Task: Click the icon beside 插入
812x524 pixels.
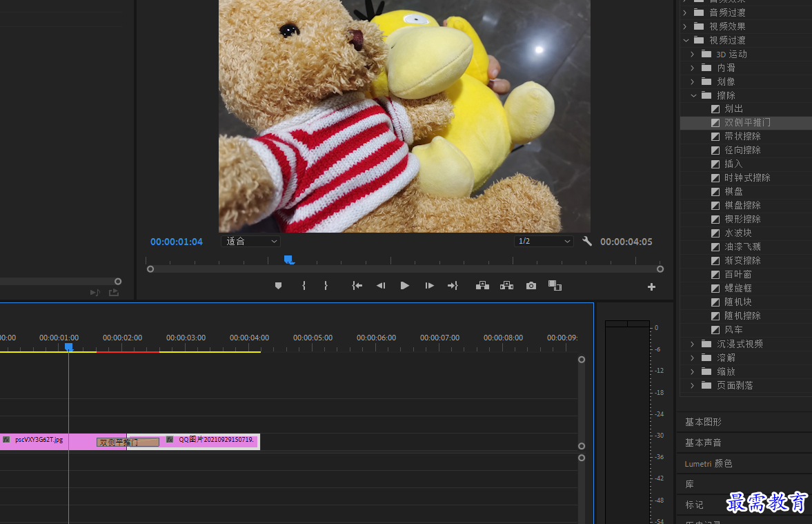Action: pos(715,164)
